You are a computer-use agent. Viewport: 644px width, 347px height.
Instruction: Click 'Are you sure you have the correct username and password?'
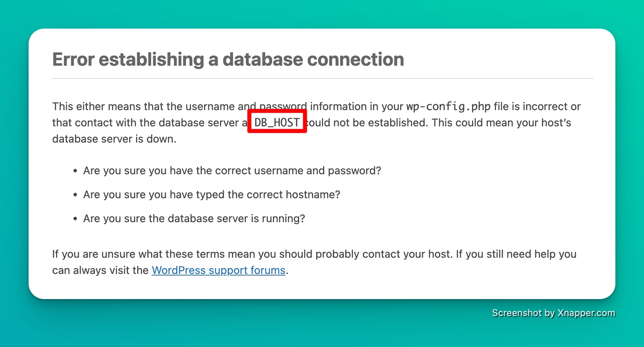tap(232, 171)
